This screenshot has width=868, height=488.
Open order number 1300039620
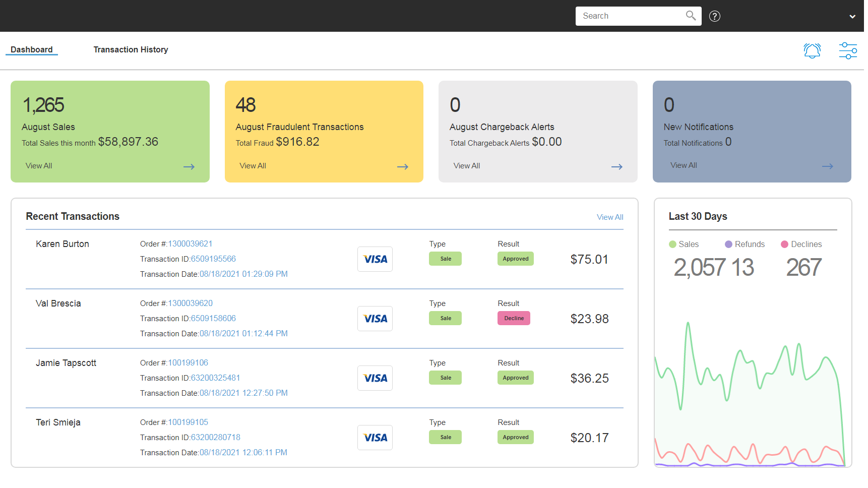point(190,303)
